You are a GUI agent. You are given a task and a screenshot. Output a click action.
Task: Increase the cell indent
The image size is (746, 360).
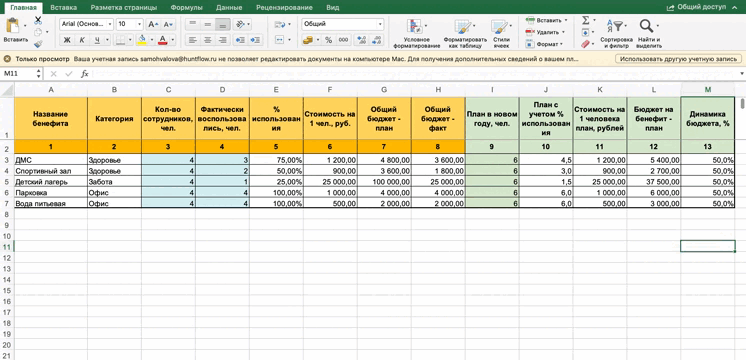(256, 40)
